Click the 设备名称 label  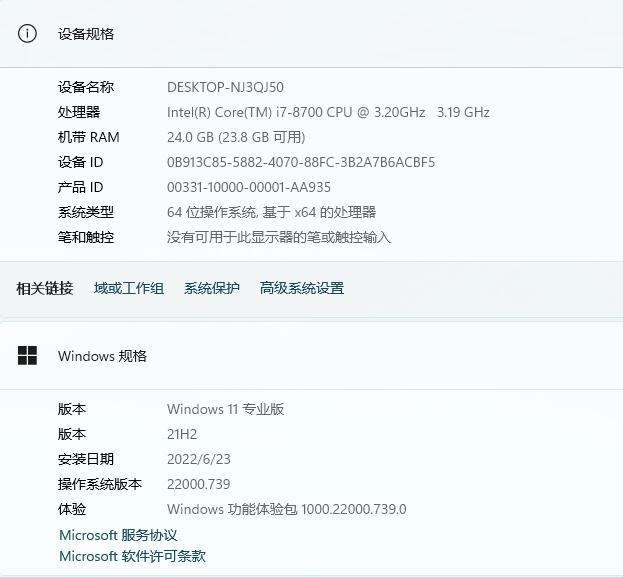[x=86, y=87]
